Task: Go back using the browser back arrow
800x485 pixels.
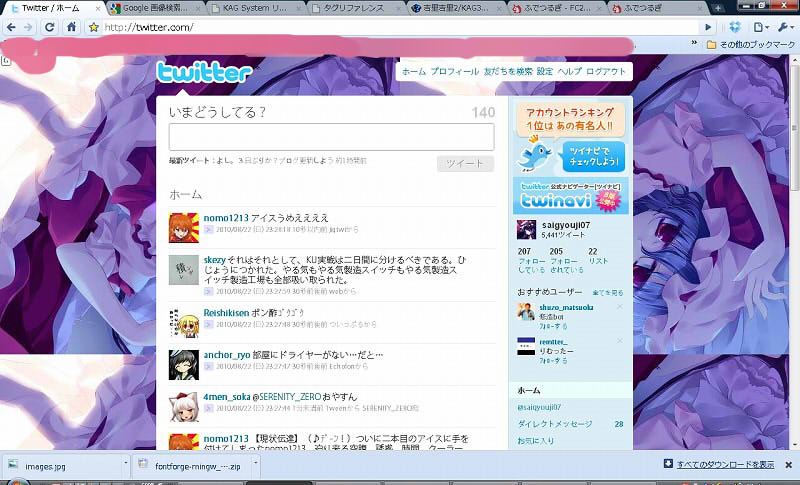Action: (11, 27)
